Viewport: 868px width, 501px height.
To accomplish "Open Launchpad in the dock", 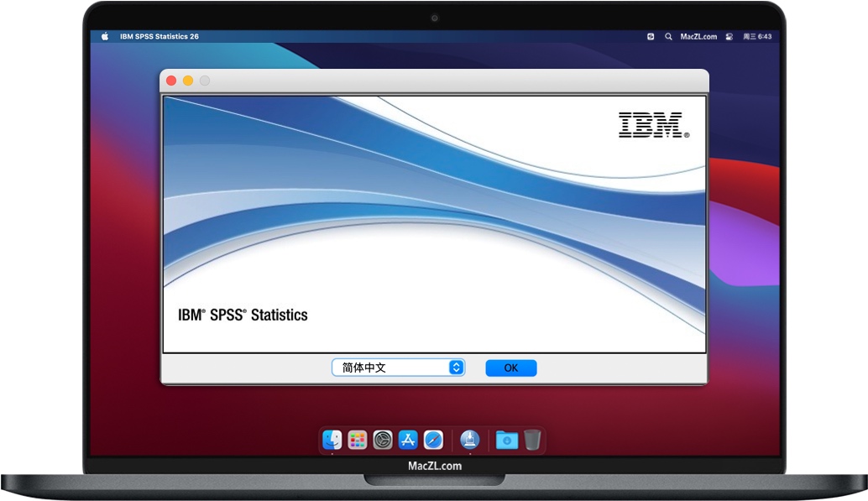I will tap(358, 440).
